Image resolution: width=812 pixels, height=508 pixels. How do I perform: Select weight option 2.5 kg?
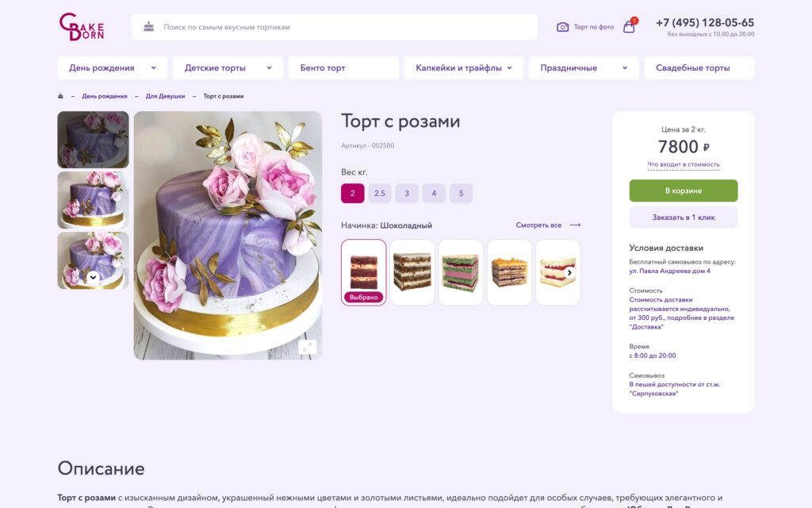point(380,194)
